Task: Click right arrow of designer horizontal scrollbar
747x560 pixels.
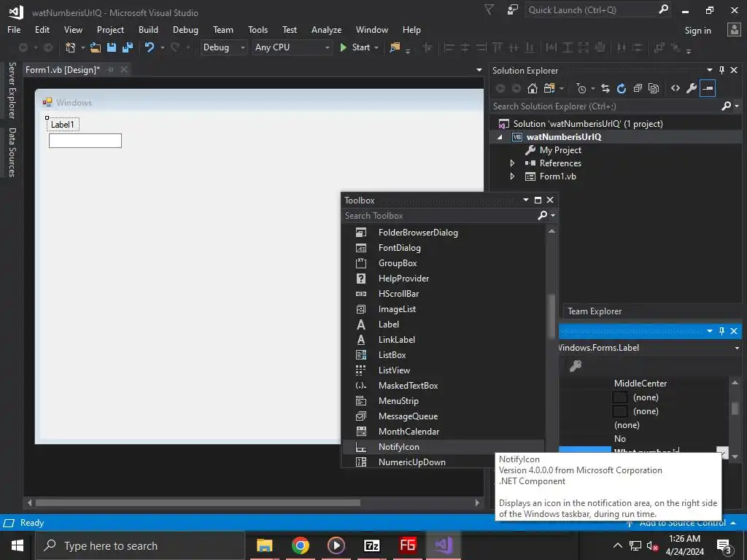Action: click(477, 502)
